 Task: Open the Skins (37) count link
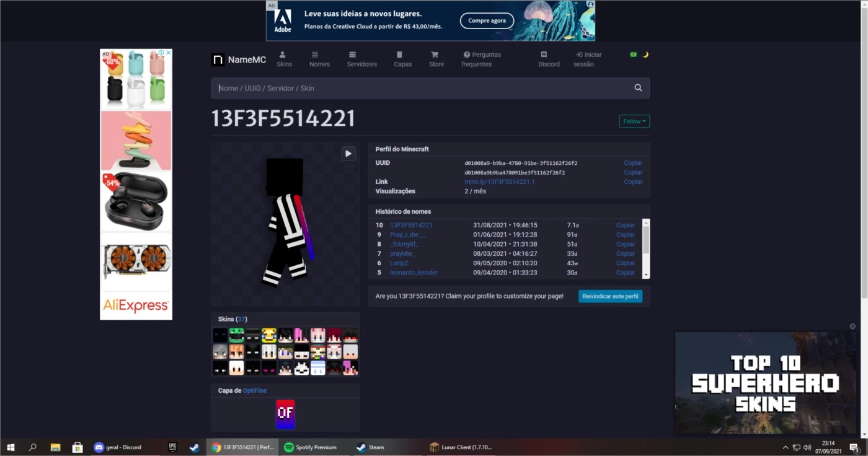tap(242, 319)
